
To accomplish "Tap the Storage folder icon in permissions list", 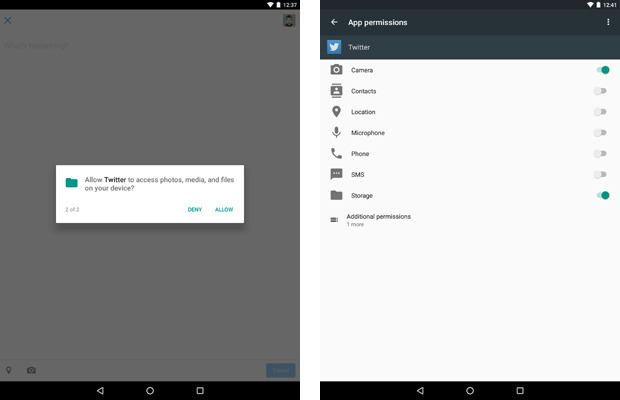I will [x=336, y=195].
